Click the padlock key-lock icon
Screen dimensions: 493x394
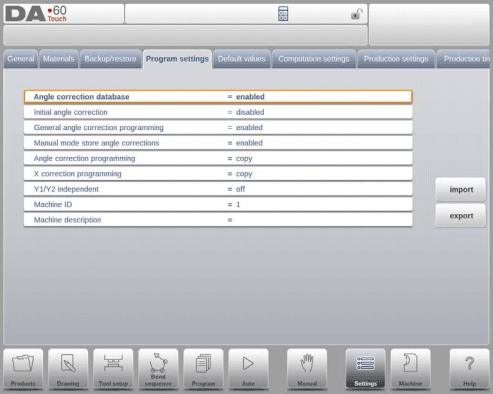coord(357,14)
